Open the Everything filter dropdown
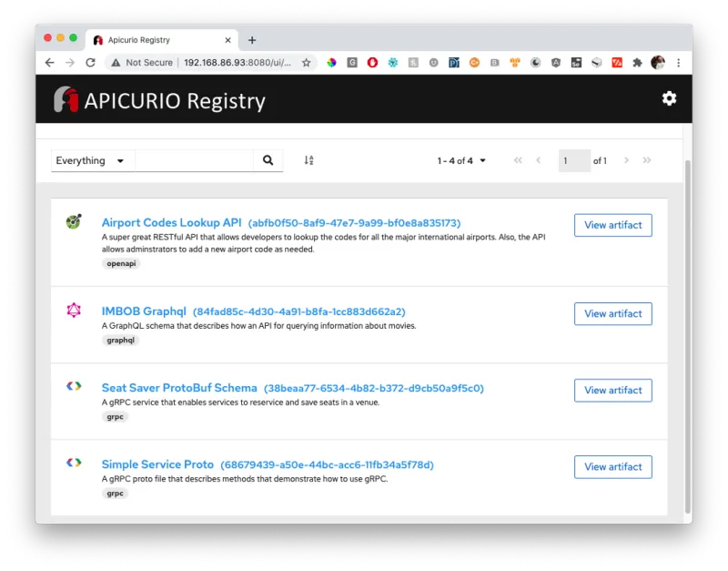Viewport: 728px width, 571px height. (x=91, y=159)
